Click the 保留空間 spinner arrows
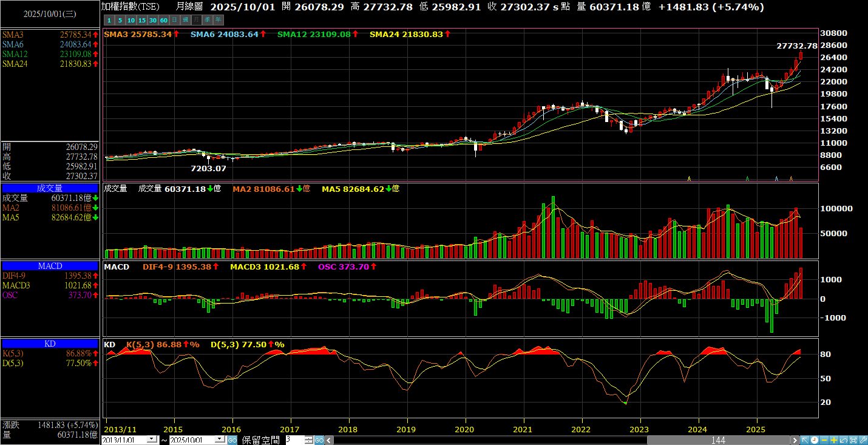868x445 pixels. (308, 440)
